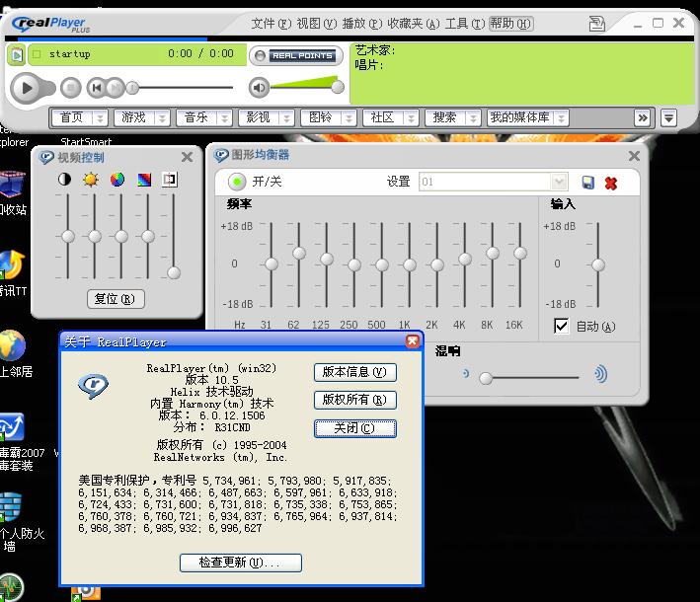Click the color saturation wheel icon
700x602 pixels.
[117, 180]
